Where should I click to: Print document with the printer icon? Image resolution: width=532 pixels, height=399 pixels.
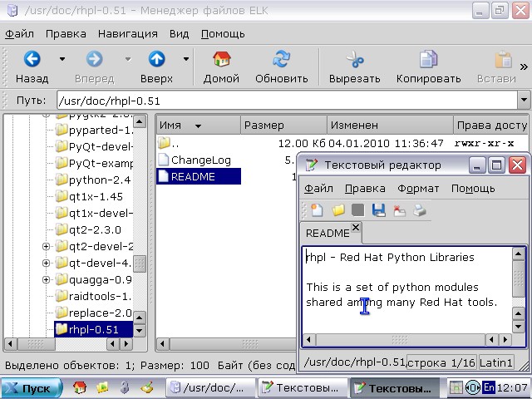point(419,210)
